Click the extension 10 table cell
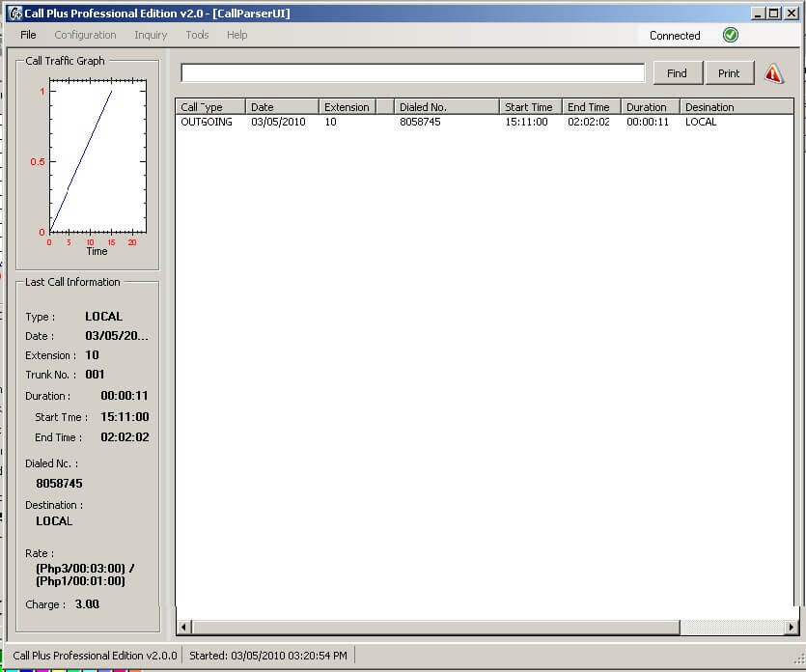The width and height of the screenshot is (806, 672). click(330, 122)
